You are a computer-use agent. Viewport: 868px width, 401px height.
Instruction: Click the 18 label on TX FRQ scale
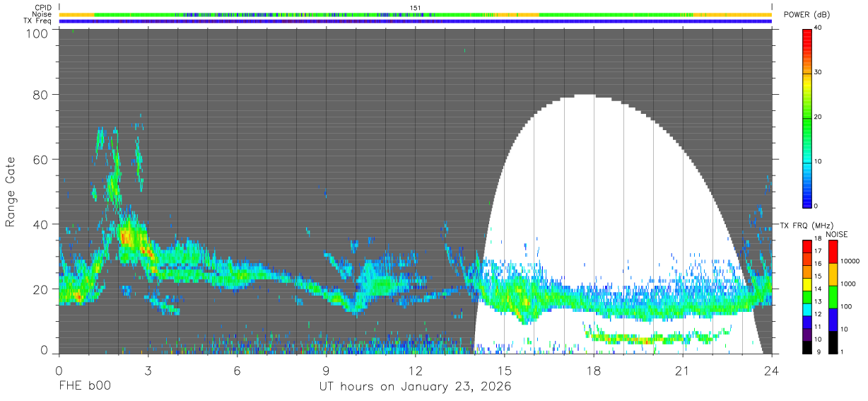pyautogui.click(x=818, y=239)
